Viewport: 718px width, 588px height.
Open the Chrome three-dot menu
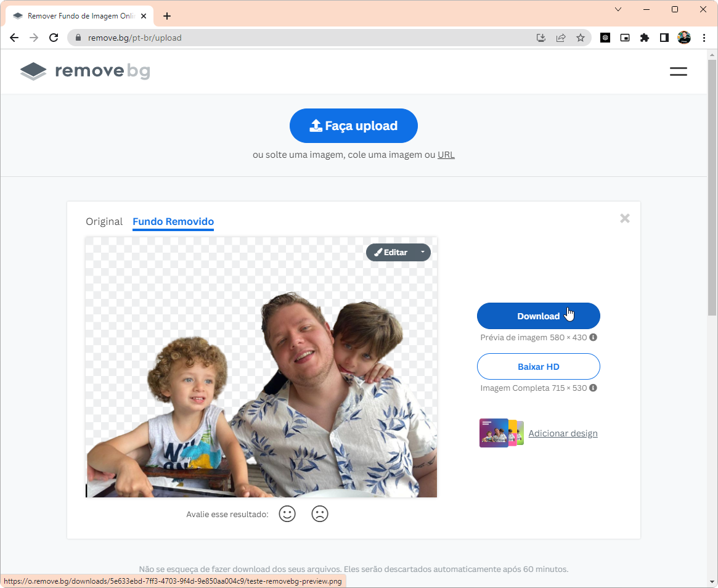pos(704,38)
